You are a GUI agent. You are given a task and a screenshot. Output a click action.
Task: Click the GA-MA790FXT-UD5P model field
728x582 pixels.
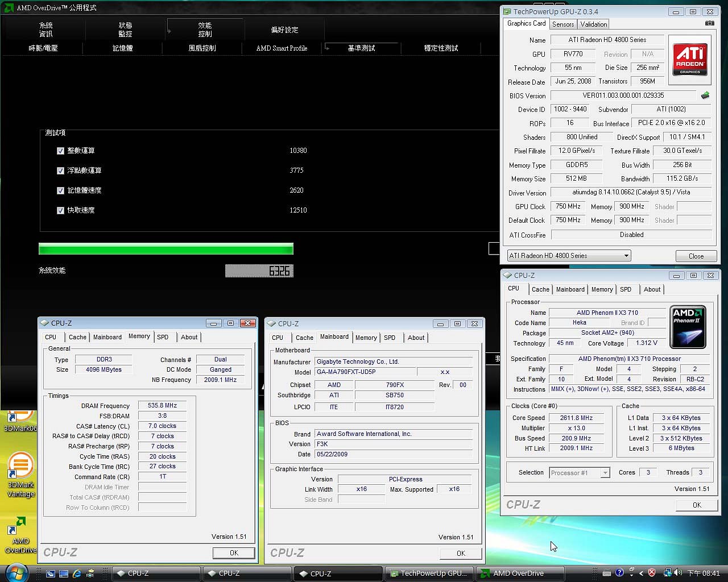(x=365, y=372)
